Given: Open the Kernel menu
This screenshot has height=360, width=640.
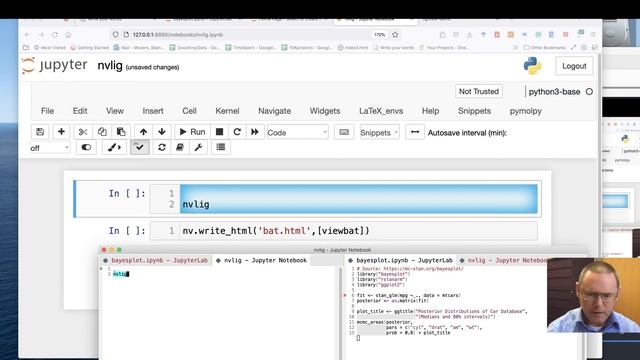Looking at the screenshot, I should click(227, 111).
